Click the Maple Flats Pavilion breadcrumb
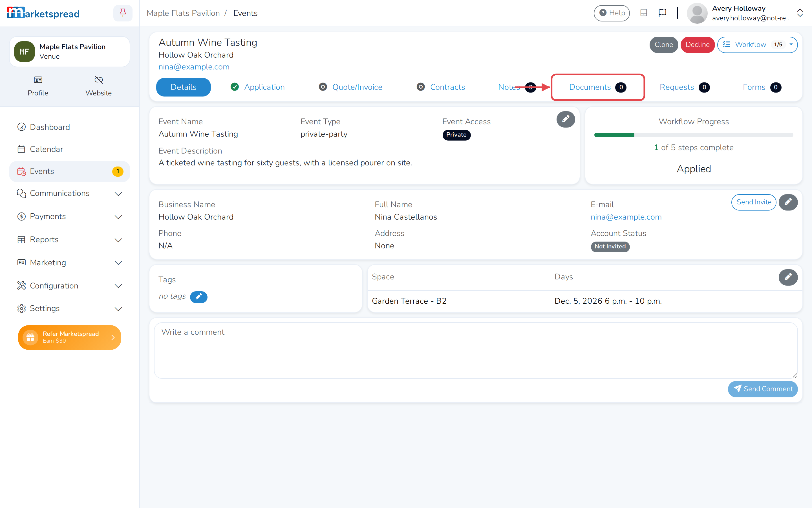This screenshot has width=812, height=508. click(183, 13)
